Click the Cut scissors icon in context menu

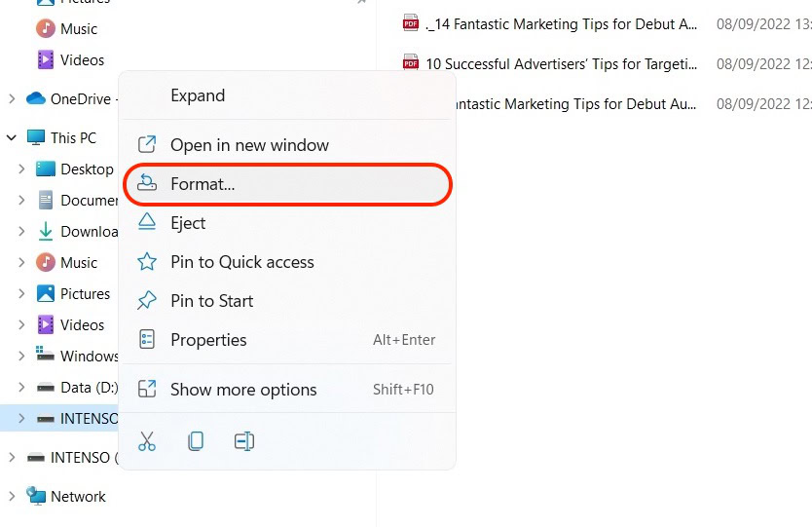[147, 441]
